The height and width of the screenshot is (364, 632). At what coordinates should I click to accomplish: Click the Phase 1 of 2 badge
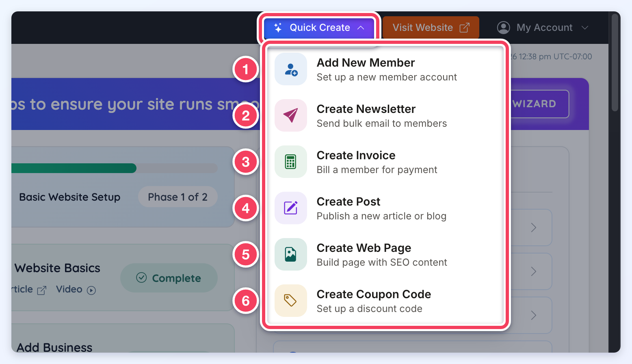(x=178, y=197)
